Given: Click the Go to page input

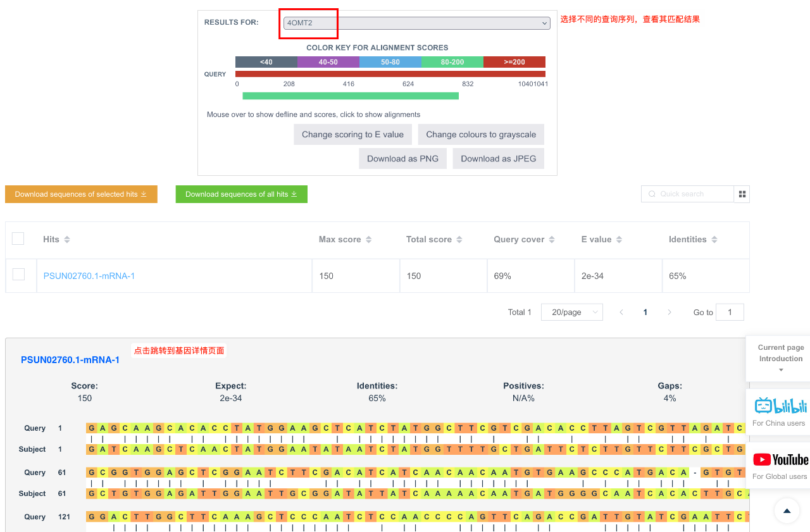Looking at the screenshot, I should coord(730,312).
